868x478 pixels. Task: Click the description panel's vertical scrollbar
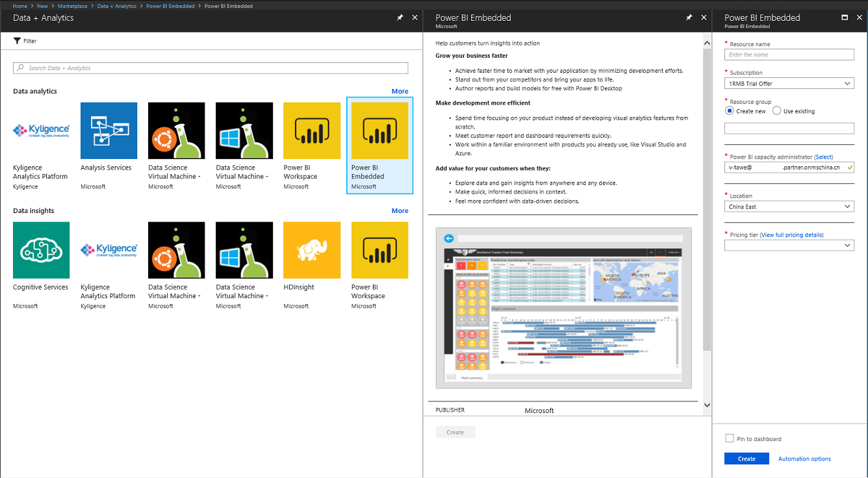click(x=707, y=195)
